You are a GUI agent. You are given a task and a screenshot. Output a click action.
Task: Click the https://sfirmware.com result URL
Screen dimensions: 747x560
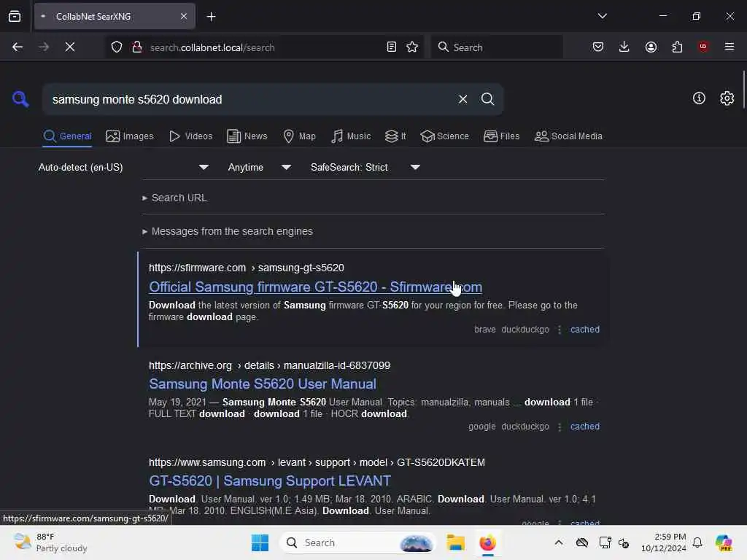[x=247, y=268]
